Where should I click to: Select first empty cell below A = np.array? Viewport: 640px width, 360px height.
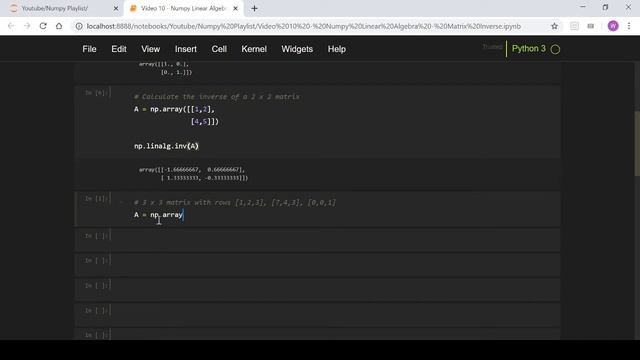pyautogui.click(x=317, y=240)
